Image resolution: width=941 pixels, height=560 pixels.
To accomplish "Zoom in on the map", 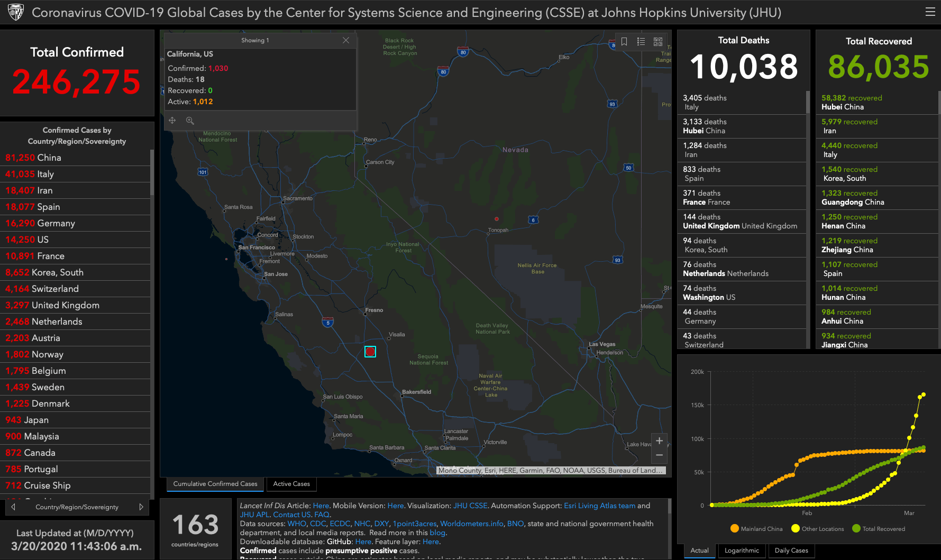I will click(659, 440).
